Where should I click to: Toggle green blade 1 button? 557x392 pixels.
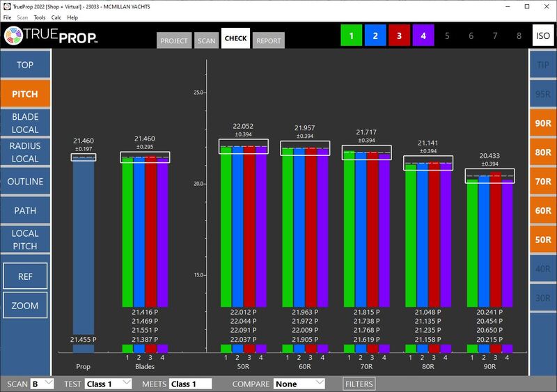point(352,36)
